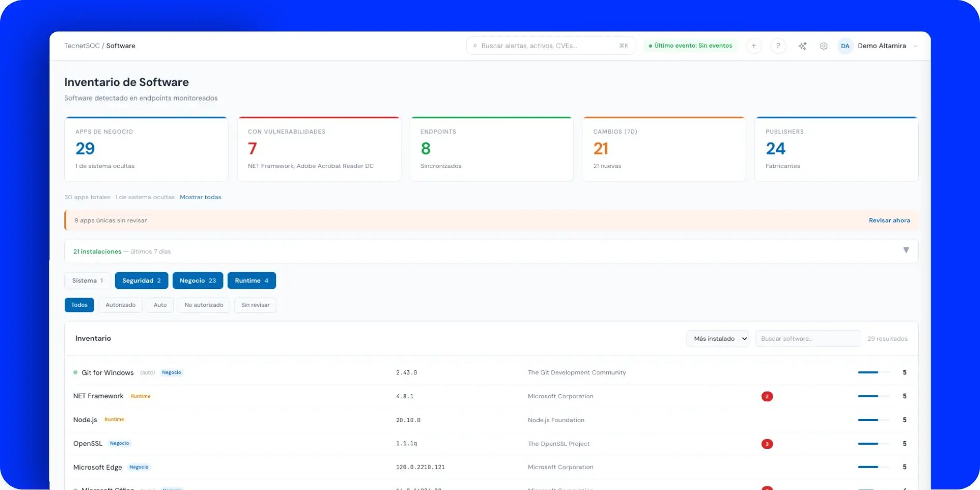
Task: Click the OpenSSL software name
Action: point(88,444)
